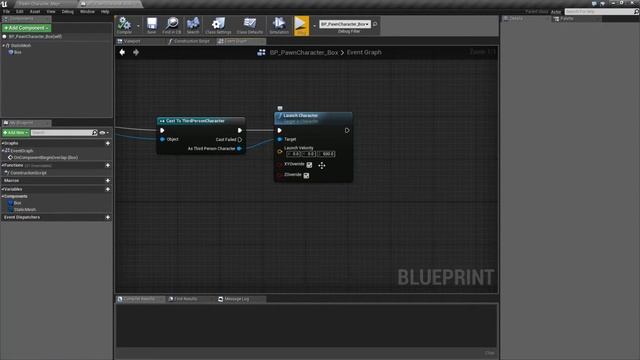Open the BP_PawnCharacter_Box debug filter dropdown
Image resolution: width=640 pixels, height=360 pixels.
click(345, 24)
